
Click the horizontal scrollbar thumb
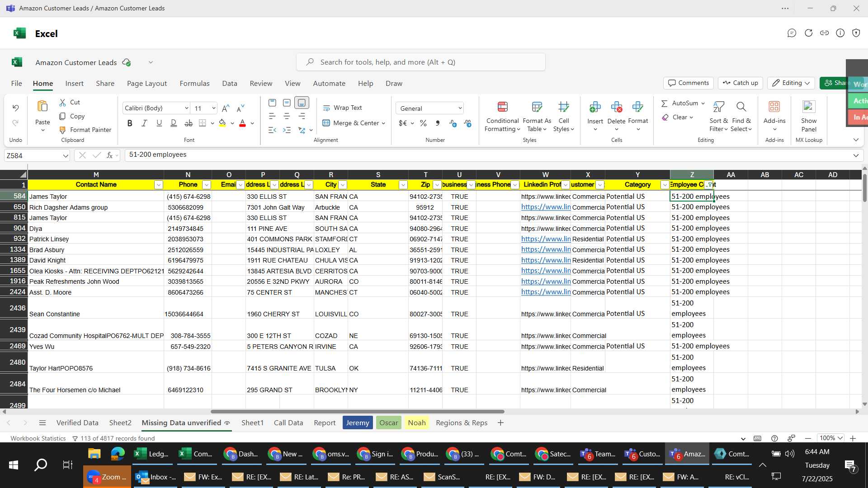(x=357, y=412)
